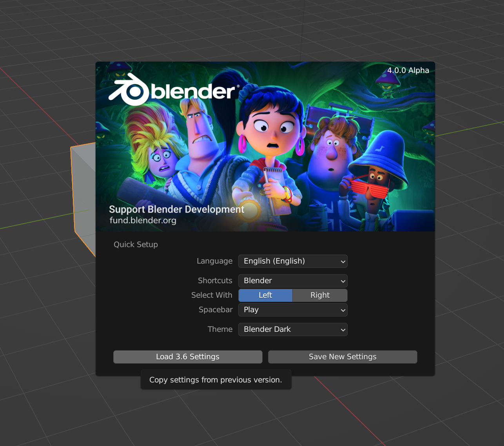Click the Save New Settings button
This screenshot has height=446, width=504.
coord(343,357)
